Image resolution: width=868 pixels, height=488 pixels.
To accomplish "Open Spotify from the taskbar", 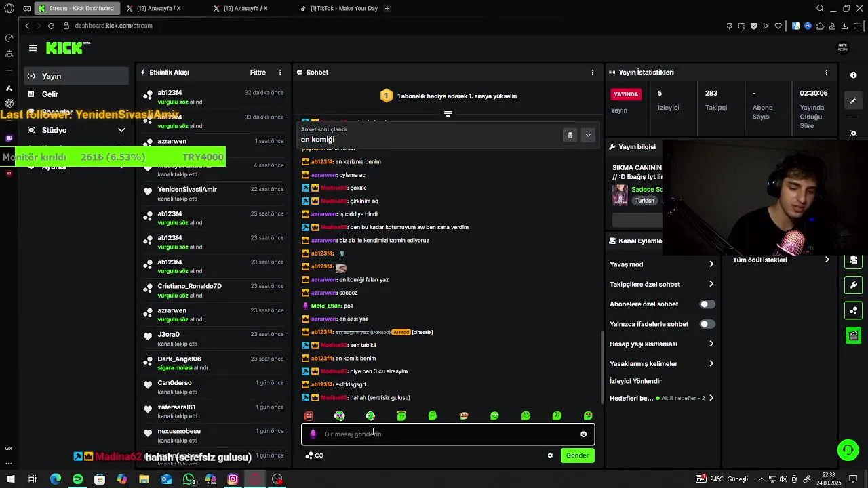I will click(77, 479).
